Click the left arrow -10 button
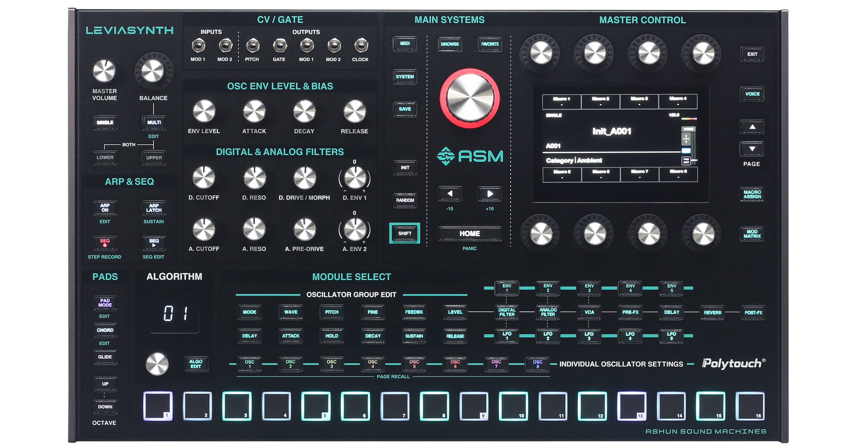The width and height of the screenshot is (868, 448). point(449,194)
